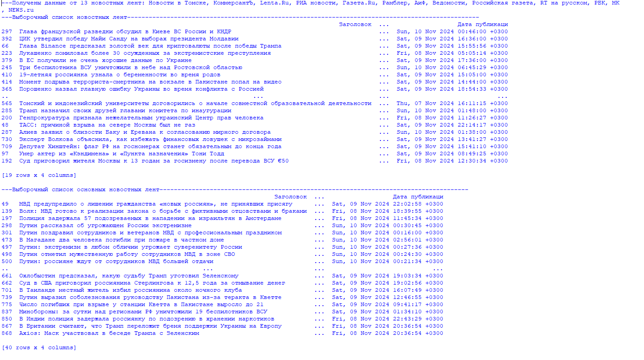This screenshot has width=644, height=360.
Task: Click headline 'ЦИК утвердил победу Майи Санду'
Action: (129, 39)
